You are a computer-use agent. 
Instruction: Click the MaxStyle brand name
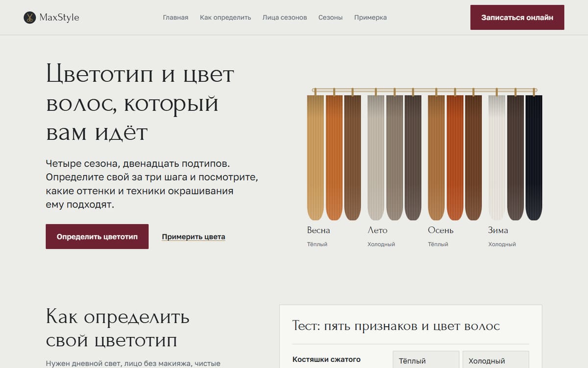59,18
